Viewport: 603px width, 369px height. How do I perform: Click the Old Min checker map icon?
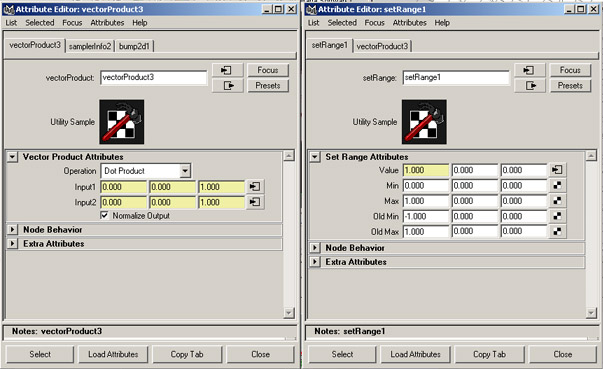point(557,216)
